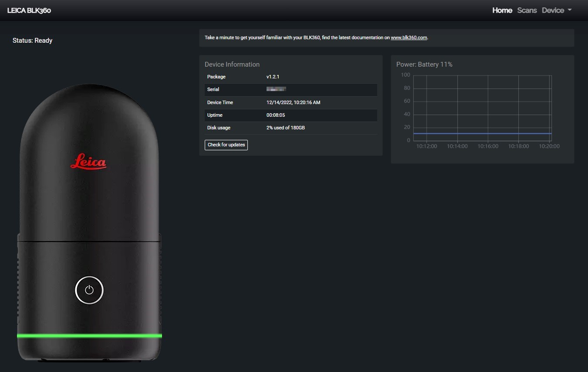
Task: Click the Power: Battery 11% heading
Action: point(424,64)
